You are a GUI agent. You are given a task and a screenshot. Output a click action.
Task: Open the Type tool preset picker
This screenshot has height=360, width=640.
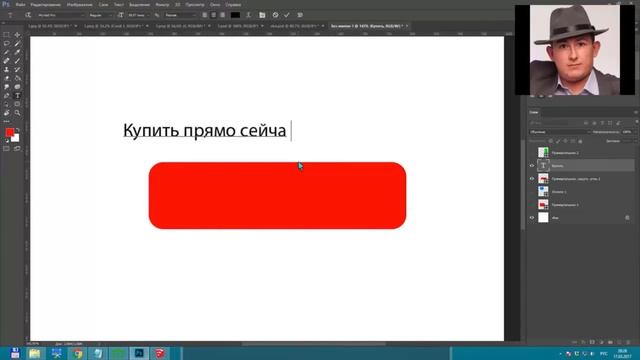click(11, 15)
